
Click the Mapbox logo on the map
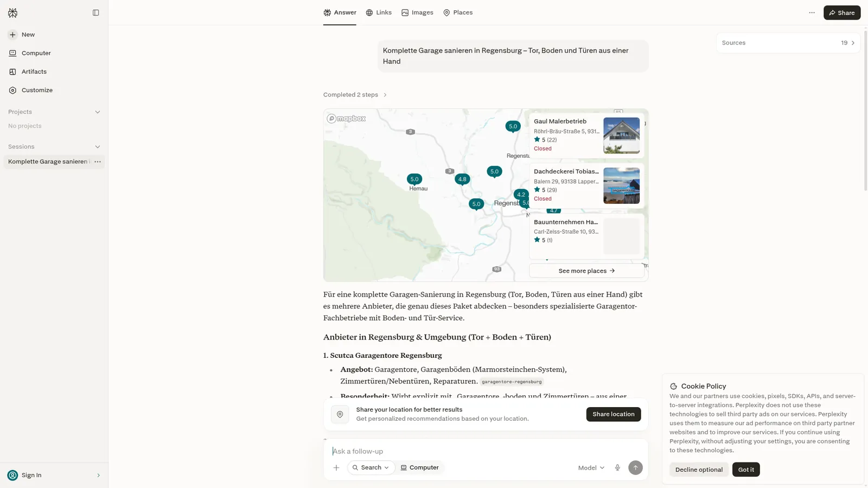347,119
